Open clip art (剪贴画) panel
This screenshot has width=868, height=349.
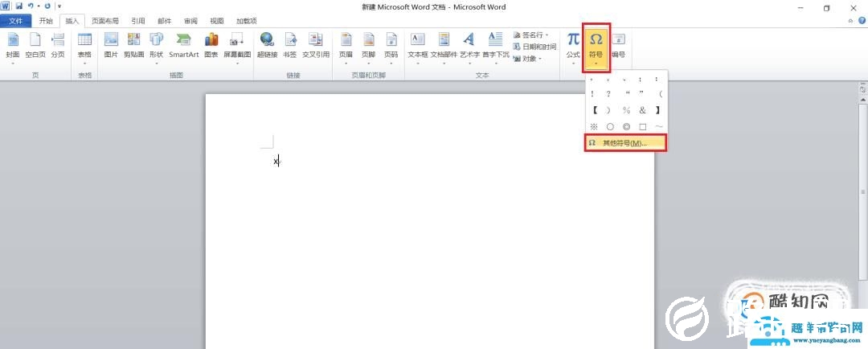pos(134,47)
